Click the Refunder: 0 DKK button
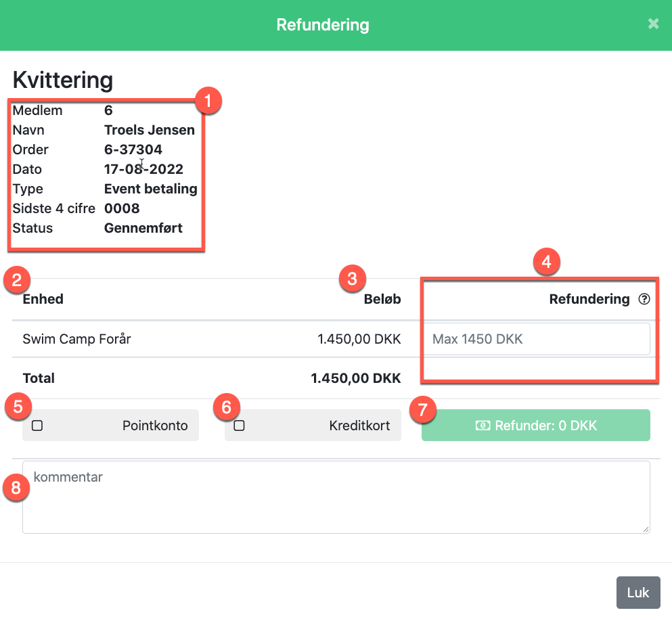The image size is (672, 621). click(536, 425)
